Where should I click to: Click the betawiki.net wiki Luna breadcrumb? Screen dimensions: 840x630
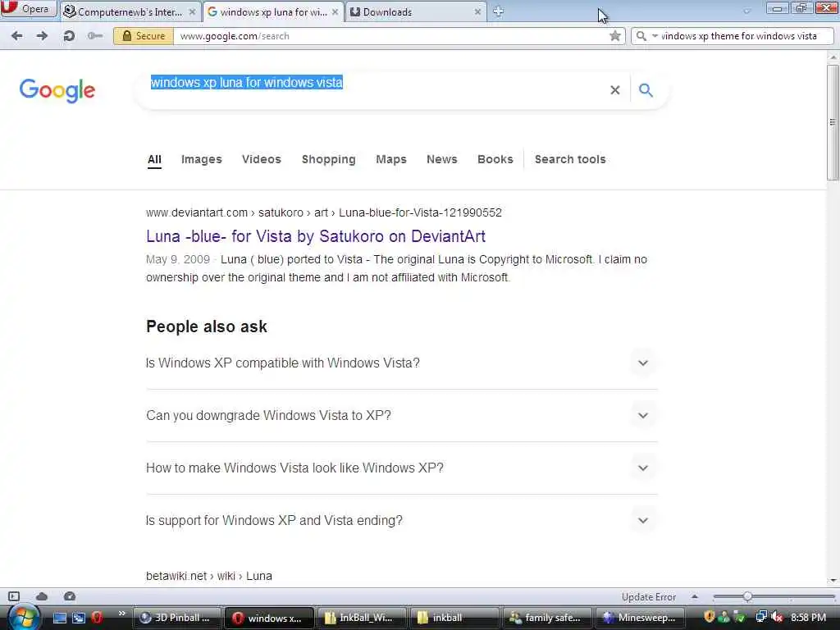(x=209, y=576)
